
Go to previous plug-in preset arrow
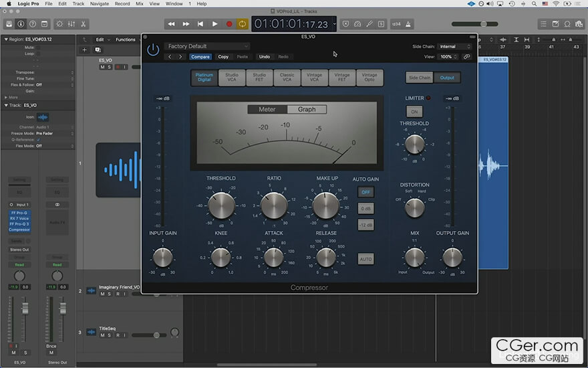[170, 57]
